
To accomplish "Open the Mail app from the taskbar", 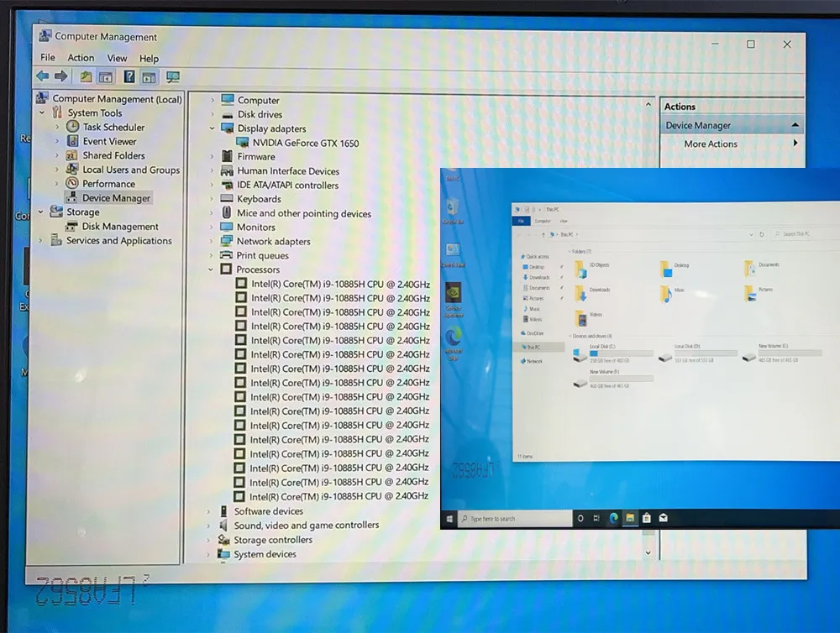I will pyautogui.click(x=664, y=518).
